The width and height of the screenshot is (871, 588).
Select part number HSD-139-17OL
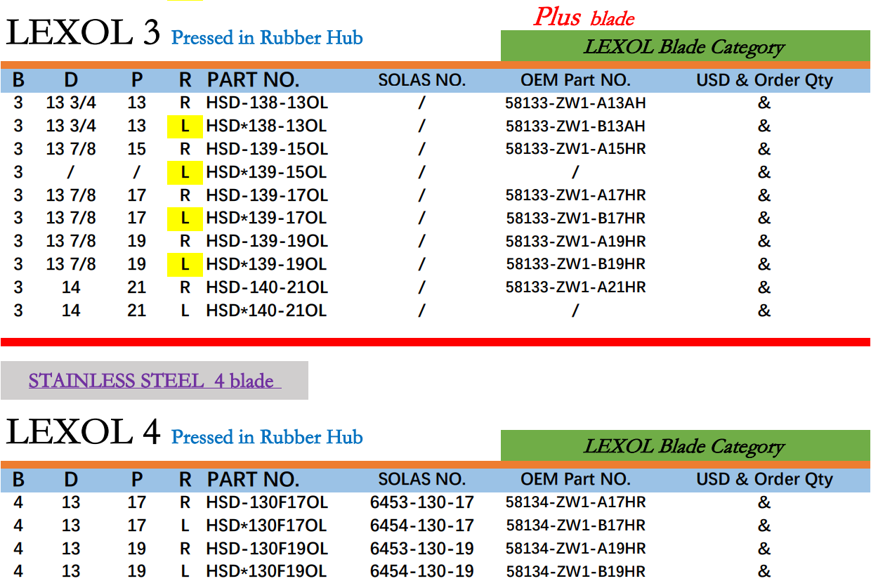click(267, 195)
